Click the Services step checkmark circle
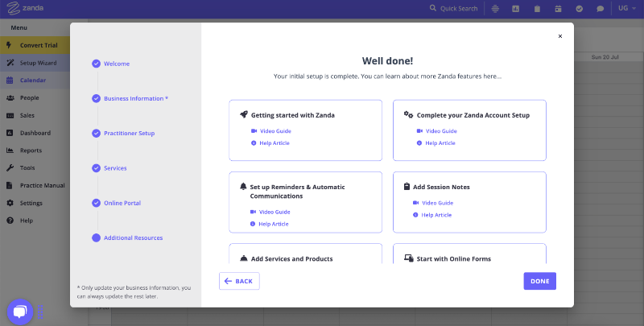The width and height of the screenshot is (644, 326). (96, 168)
